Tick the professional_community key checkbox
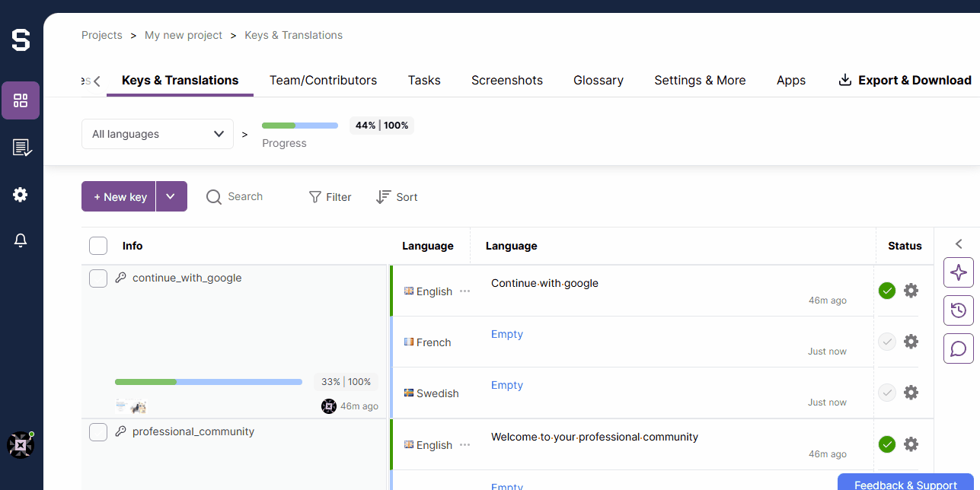 point(98,432)
